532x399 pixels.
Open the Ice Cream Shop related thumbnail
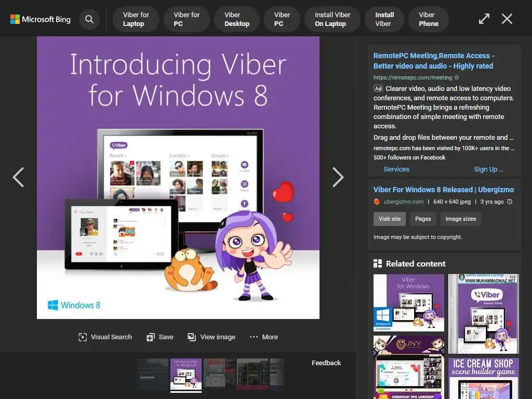[484, 378]
